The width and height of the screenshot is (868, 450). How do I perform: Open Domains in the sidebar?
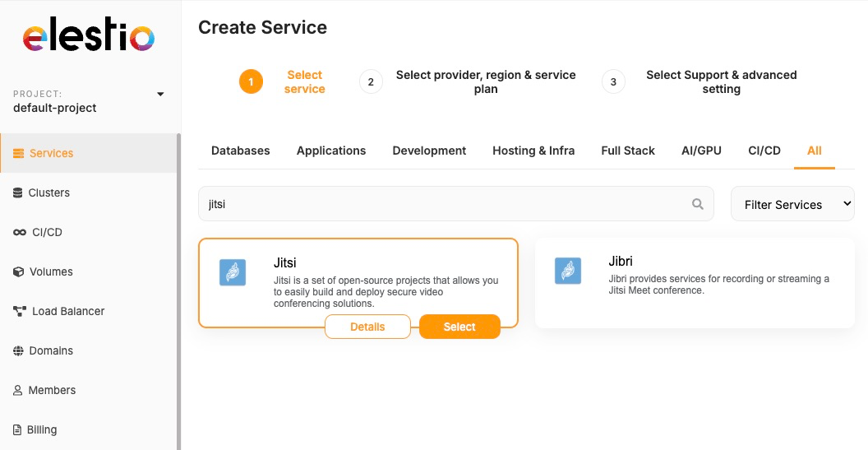pyautogui.click(x=88, y=350)
